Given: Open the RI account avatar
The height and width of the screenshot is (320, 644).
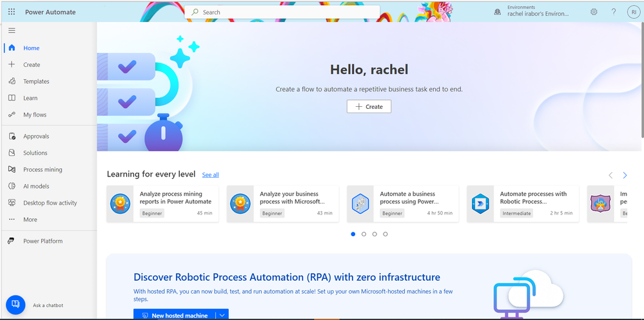Looking at the screenshot, I should click(x=634, y=12).
